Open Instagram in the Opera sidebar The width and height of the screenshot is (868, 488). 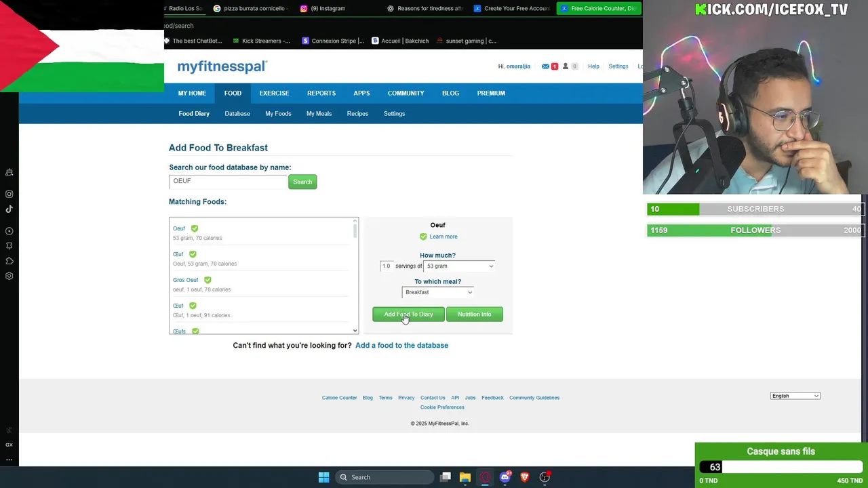[9, 194]
